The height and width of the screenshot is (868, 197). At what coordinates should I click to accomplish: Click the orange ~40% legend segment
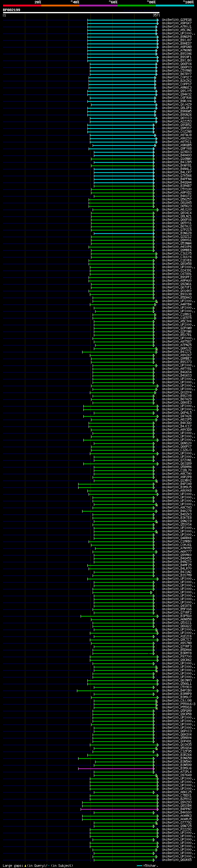(60, 6)
